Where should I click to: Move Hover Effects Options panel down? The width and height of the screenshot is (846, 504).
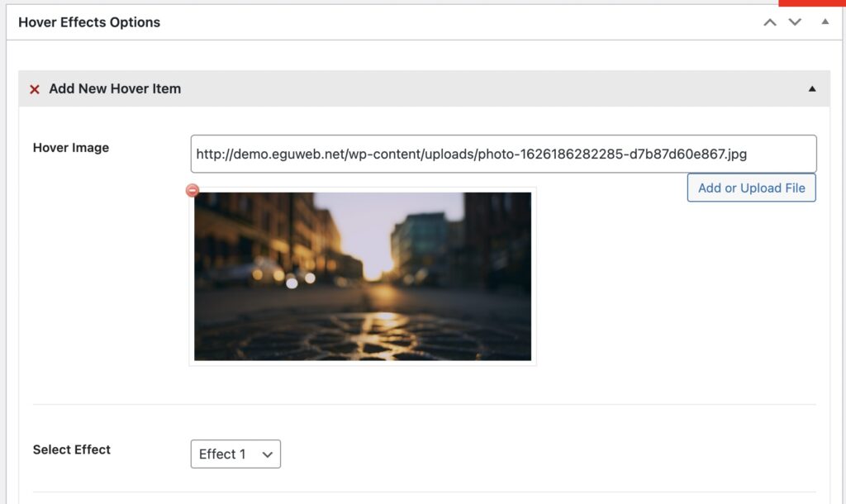pos(795,22)
